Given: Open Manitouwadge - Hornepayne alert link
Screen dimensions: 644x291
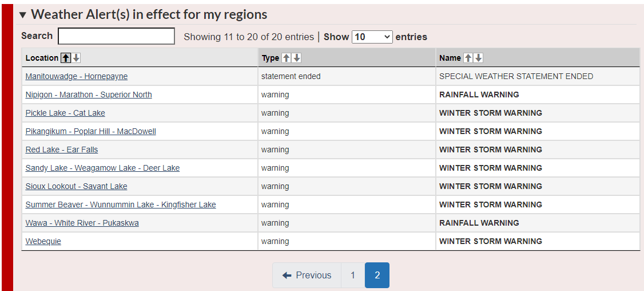Looking at the screenshot, I should tap(77, 77).
